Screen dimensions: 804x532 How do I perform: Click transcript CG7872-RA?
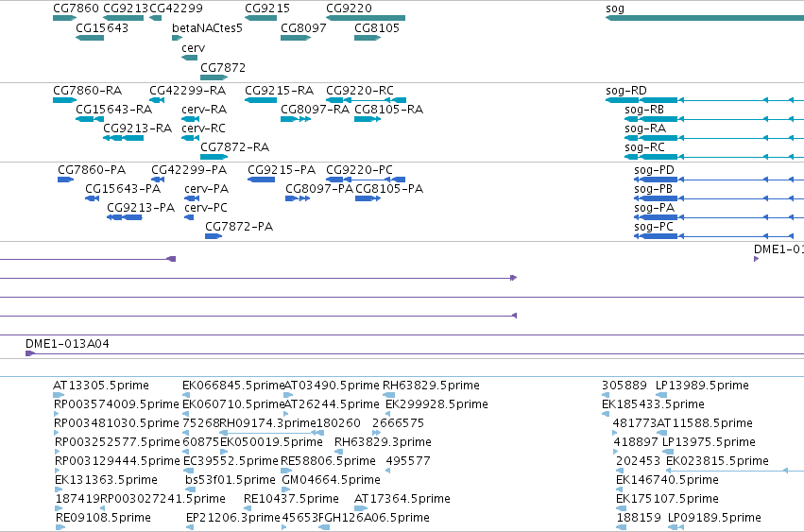[235, 147]
